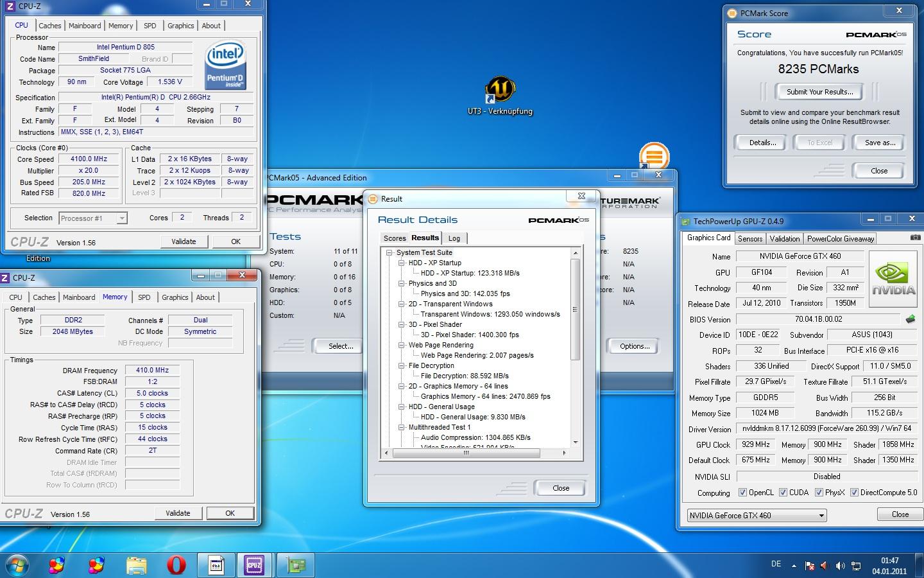The height and width of the screenshot is (578, 924).
Task: Click the GPU-Z title bar icon
Action: click(685, 221)
